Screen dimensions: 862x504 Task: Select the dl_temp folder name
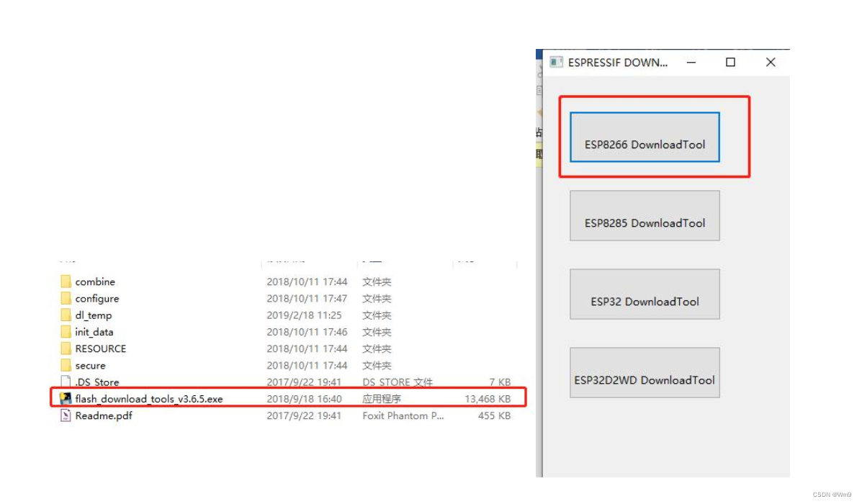[94, 315]
